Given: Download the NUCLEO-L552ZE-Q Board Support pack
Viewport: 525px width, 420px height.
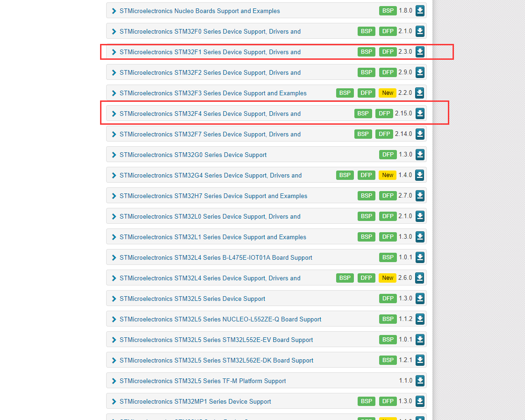Looking at the screenshot, I should (420, 319).
